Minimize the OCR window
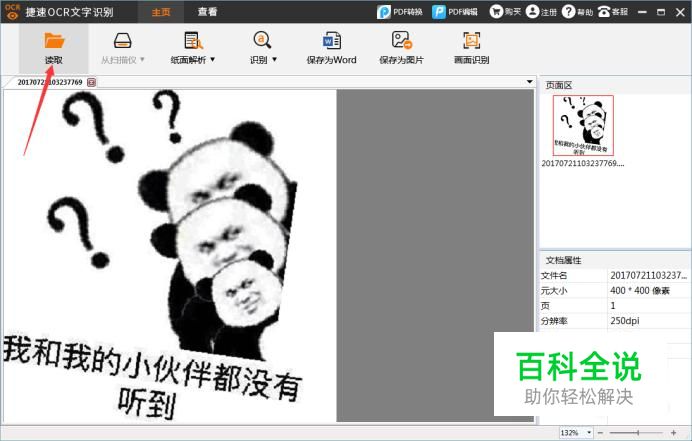Viewport: 692px width, 441px height. pyautogui.click(x=643, y=12)
